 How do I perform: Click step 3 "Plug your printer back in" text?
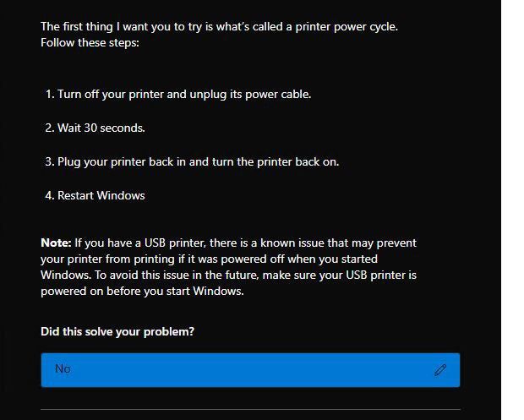(198, 161)
